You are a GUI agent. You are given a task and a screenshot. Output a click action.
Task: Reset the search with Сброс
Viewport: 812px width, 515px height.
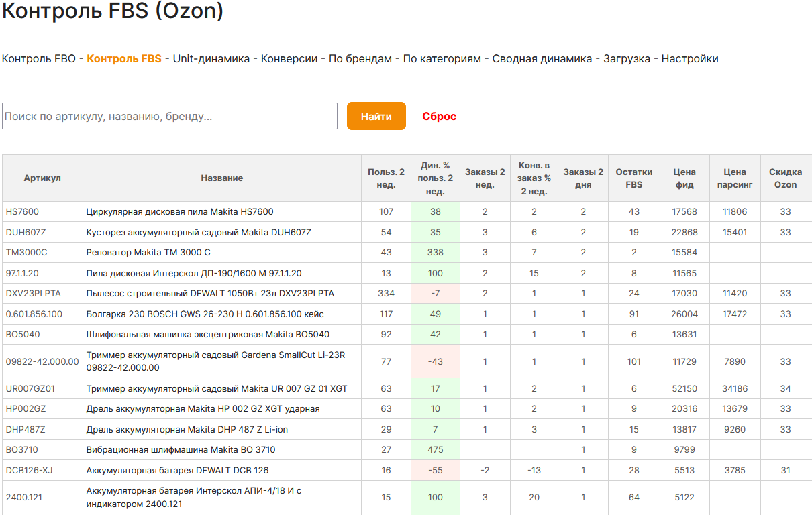(440, 117)
